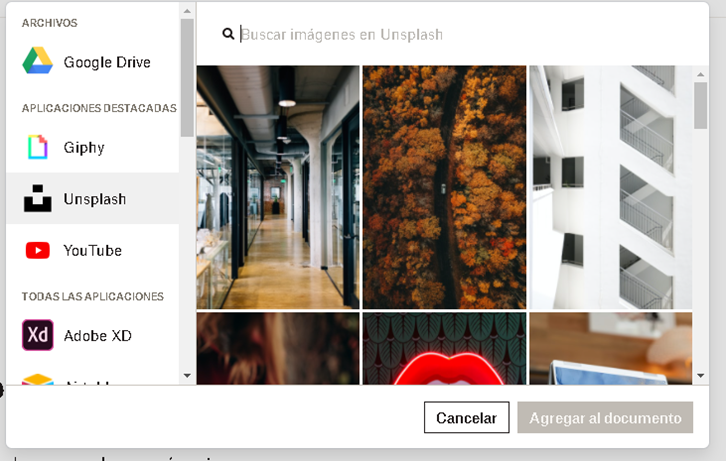Focus the Buscar imágenes en Unsplash field
The width and height of the screenshot is (726, 461).
pos(342,34)
